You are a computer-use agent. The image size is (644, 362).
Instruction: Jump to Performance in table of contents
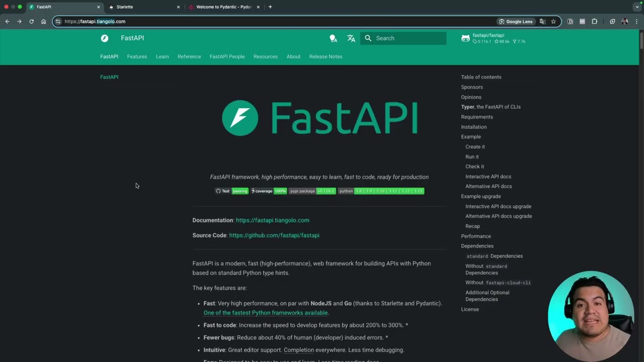coord(476,236)
